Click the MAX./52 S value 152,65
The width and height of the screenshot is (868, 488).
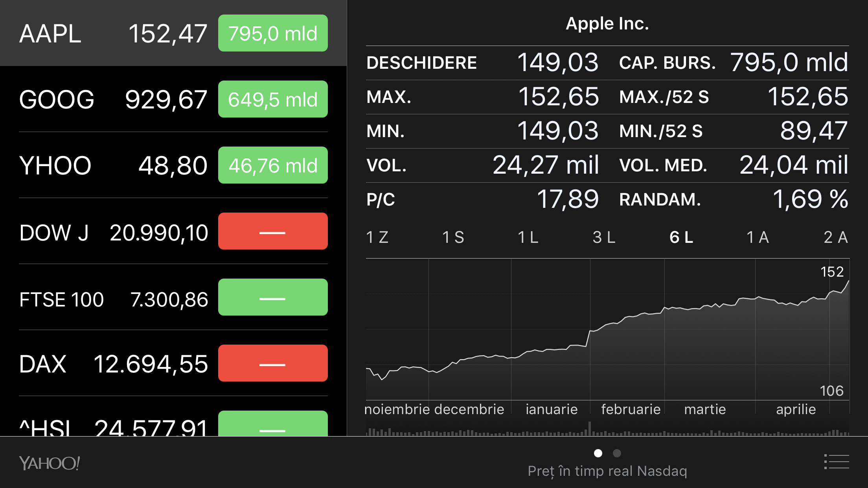point(808,96)
